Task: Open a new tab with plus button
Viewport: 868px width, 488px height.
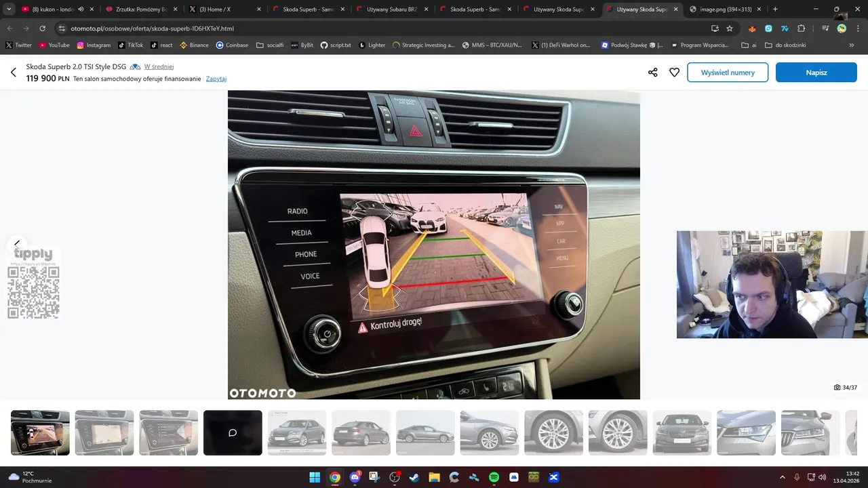Action: [775, 9]
